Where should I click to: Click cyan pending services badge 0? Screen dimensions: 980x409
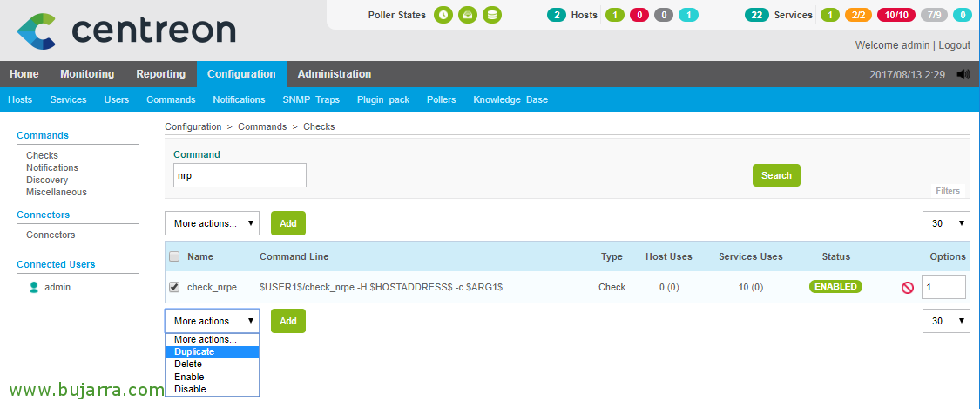tap(963, 15)
